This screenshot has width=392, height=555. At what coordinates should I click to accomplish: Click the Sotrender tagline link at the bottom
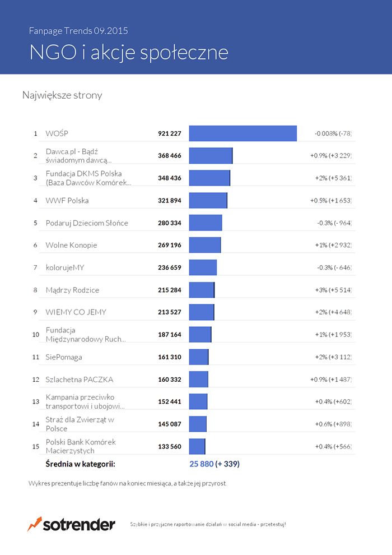coord(208,524)
